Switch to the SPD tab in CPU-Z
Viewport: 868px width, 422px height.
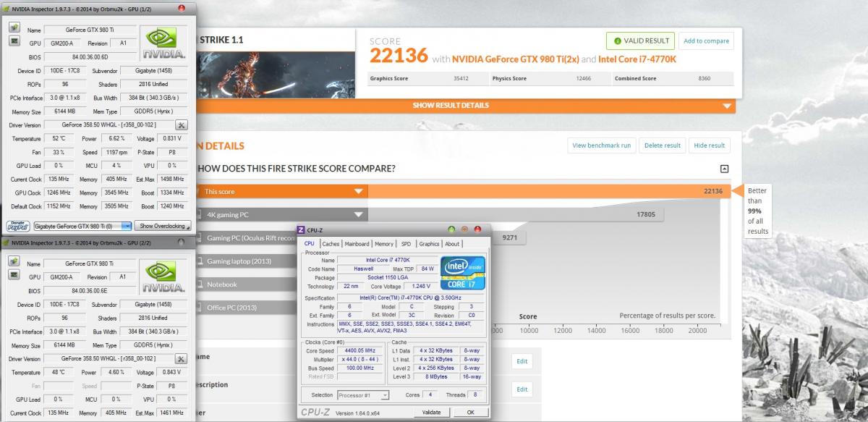pos(406,244)
